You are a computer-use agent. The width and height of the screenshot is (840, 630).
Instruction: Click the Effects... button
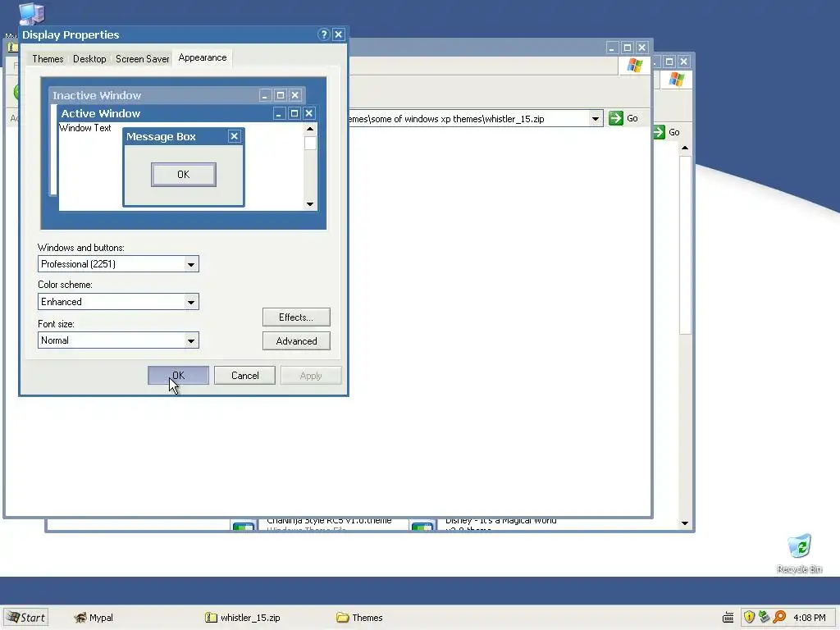point(296,317)
